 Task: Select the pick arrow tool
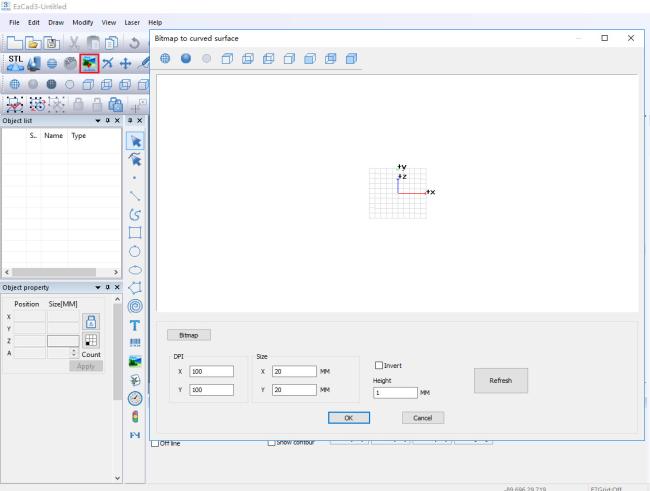[135, 142]
